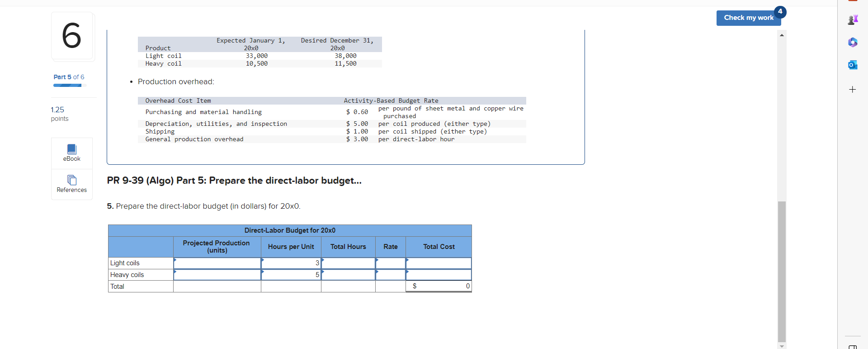Click 'Depreciation, utilities, and inspection' row

[x=332, y=124]
